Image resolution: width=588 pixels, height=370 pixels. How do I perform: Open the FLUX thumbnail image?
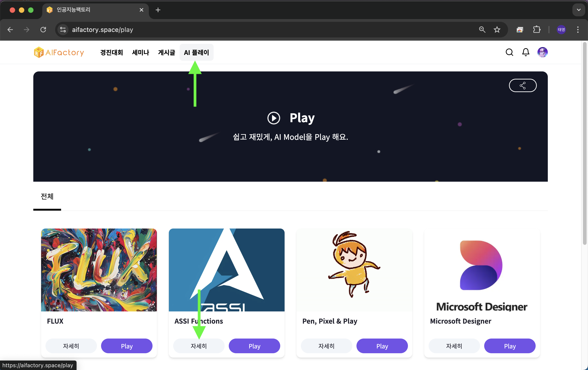coord(99,270)
